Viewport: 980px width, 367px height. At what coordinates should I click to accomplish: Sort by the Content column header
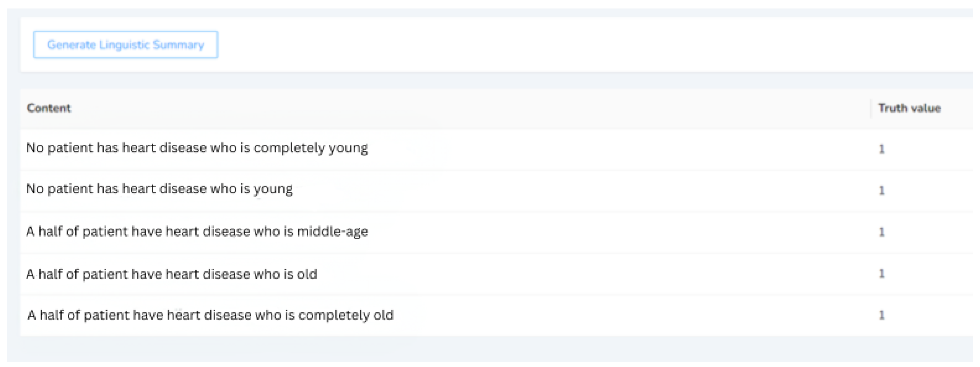click(49, 108)
